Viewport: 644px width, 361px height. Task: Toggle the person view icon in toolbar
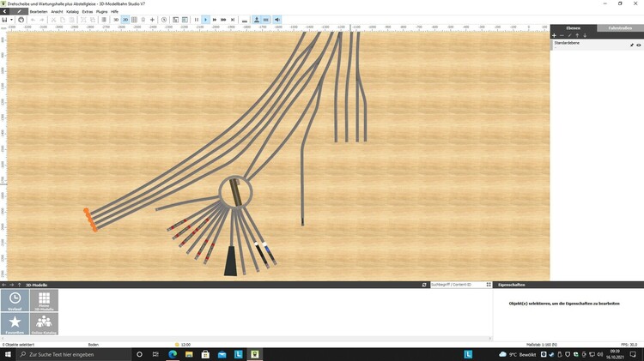click(x=257, y=20)
